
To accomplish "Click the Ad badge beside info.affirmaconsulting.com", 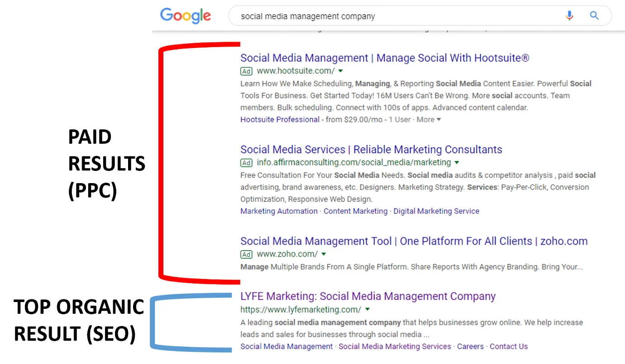I will coord(246,163).
